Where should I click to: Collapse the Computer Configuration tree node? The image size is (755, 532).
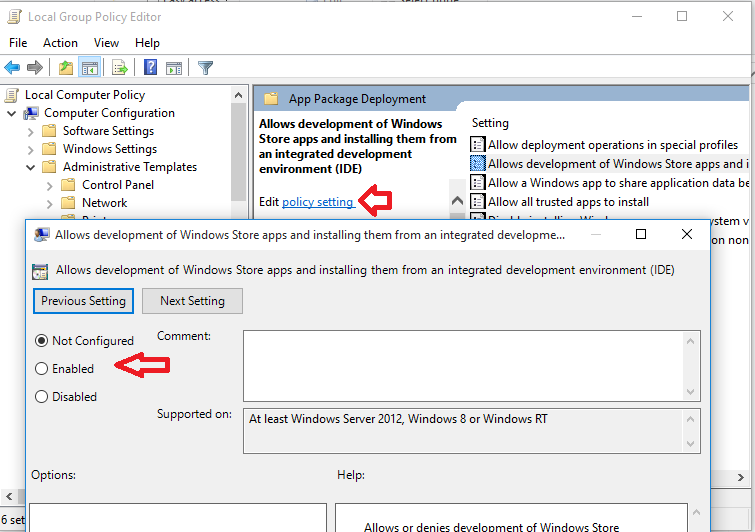(12, 114)
